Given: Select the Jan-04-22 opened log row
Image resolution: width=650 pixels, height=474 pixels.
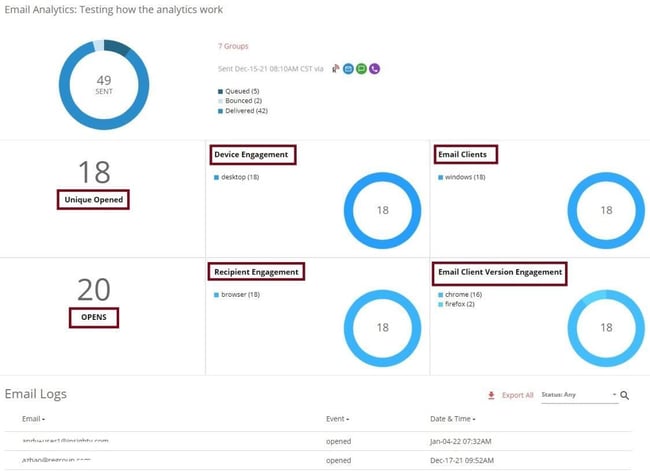Looking at the screenshot, I should tap(318, 441).
